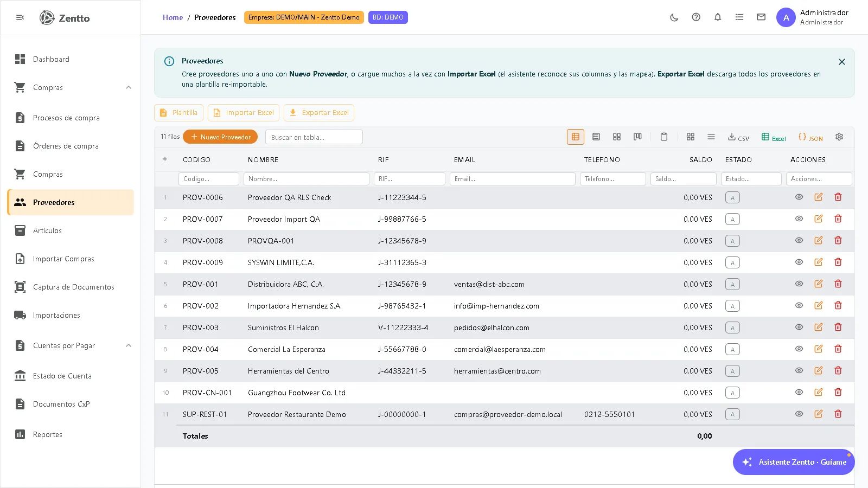868x488 pixels.
Task: Open the mail envelope icon
Action: point(761,17)
